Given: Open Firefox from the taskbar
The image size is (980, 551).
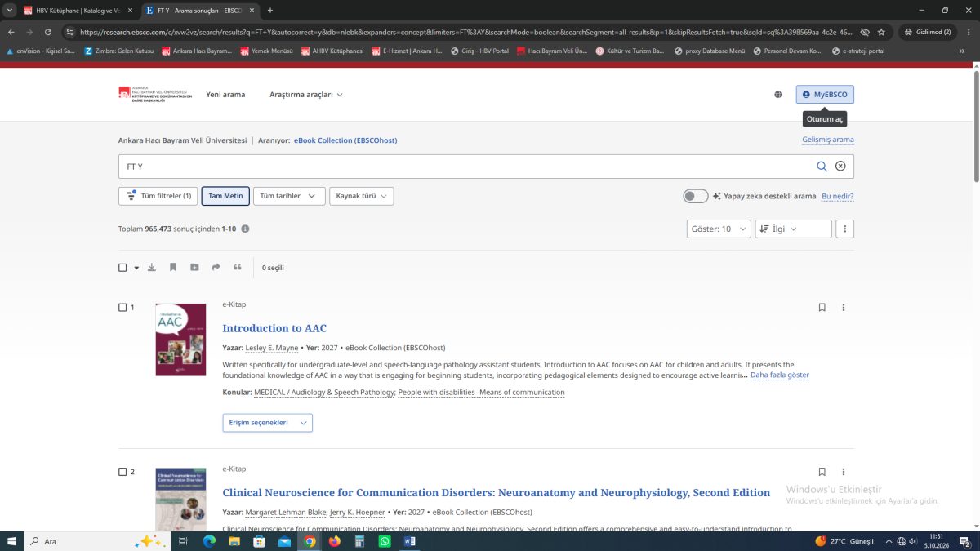Looking at the screenshot, I should click(334, 541).
